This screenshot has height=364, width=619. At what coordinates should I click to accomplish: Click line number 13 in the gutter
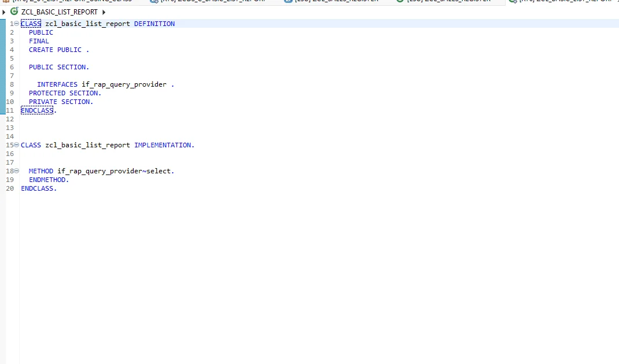pyautogui.click(x=10, y=128)
